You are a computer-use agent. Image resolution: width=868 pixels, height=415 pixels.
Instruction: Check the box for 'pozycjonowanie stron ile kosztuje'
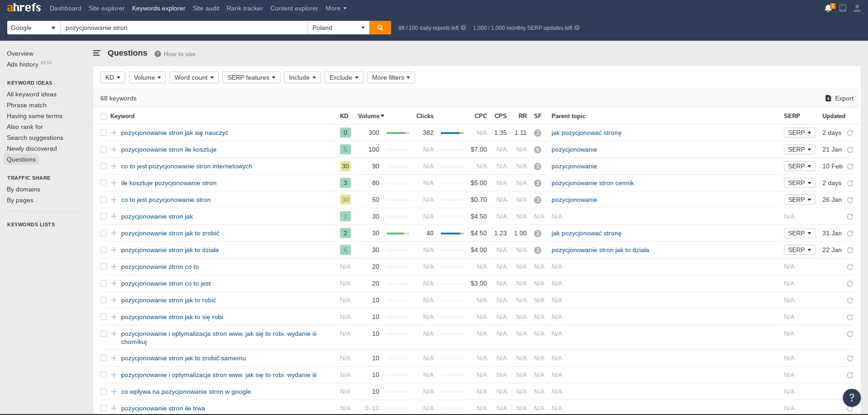(104, 149)
